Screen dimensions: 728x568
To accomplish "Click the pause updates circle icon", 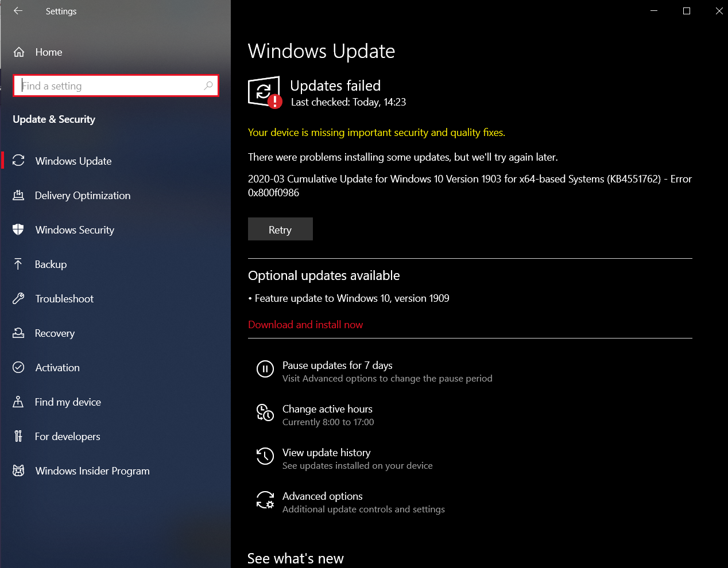I will pyautogui.click(x=265, y=369).
